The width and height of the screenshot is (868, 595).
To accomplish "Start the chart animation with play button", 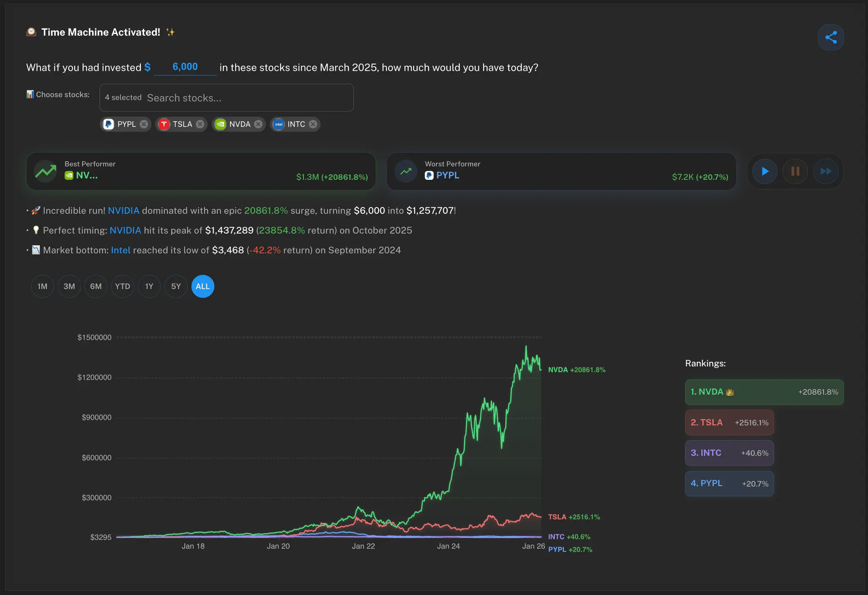I will [765, 171].
